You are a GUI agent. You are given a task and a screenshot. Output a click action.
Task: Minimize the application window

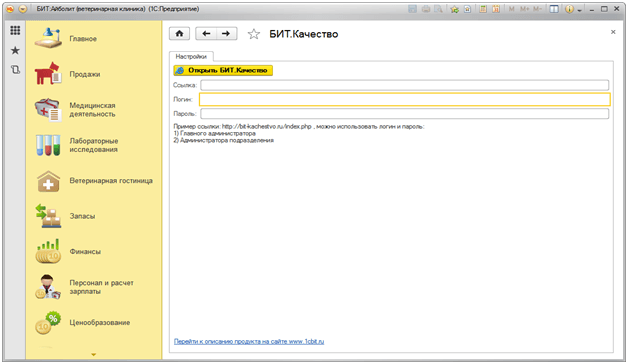pyautogui.click(x=592, y=10)
